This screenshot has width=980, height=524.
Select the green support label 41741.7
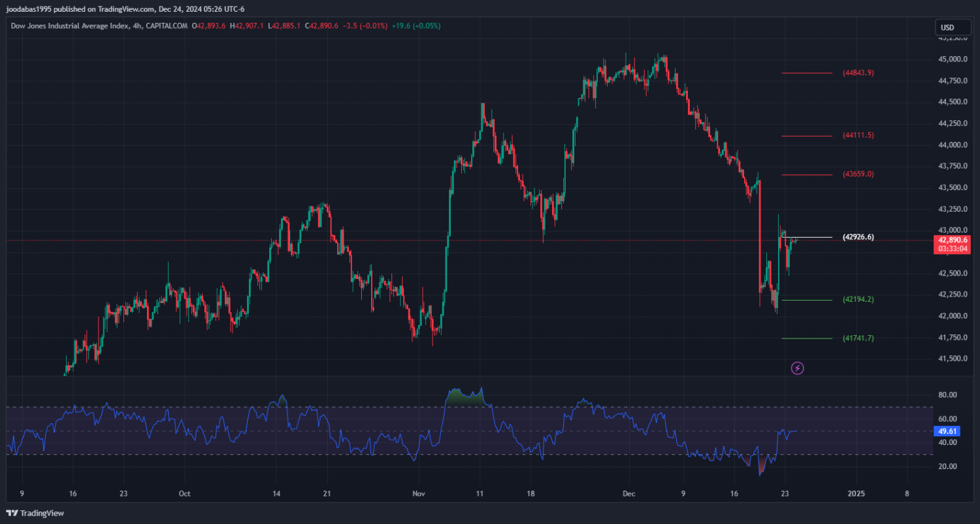point(858,338)
